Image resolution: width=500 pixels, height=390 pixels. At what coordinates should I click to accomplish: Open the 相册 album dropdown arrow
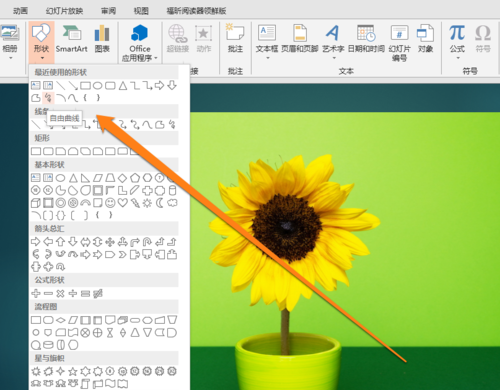point(10,58)
